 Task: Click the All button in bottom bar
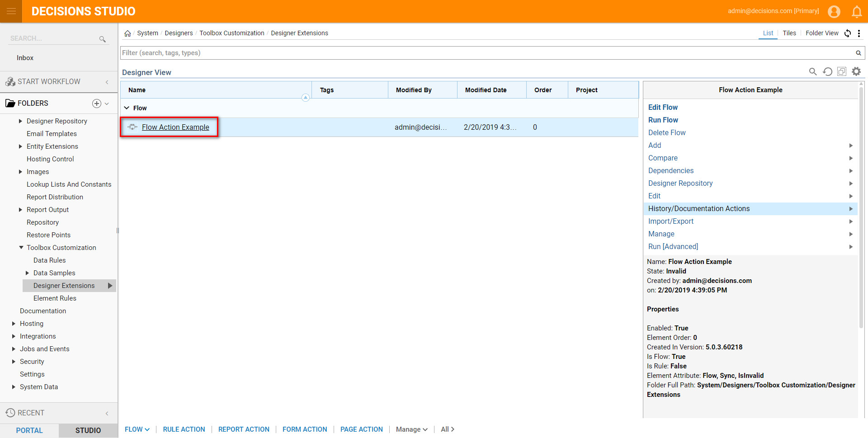click(448, 429)
